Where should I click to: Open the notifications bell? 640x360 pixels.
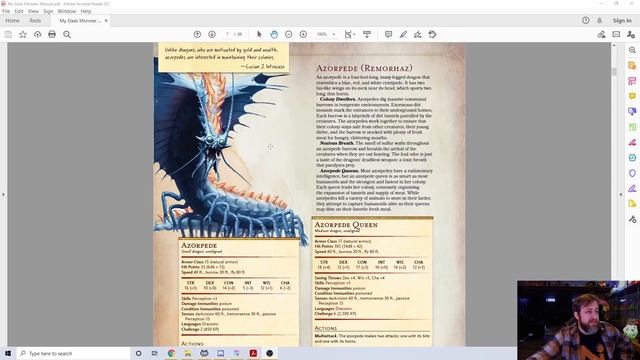pos(600,20)
